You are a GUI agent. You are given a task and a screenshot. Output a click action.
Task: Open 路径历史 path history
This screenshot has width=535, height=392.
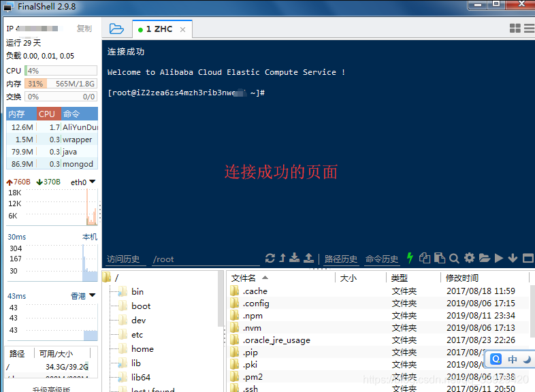[341, 259]
